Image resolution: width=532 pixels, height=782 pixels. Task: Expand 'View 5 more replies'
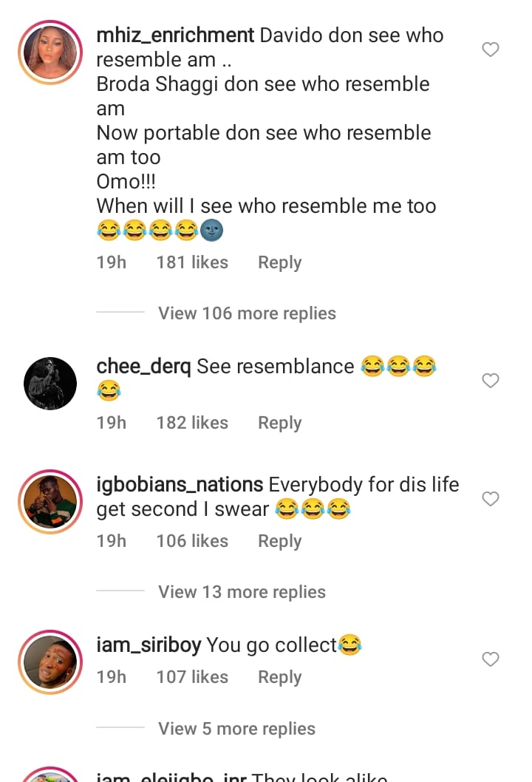[x=236, y=729]
